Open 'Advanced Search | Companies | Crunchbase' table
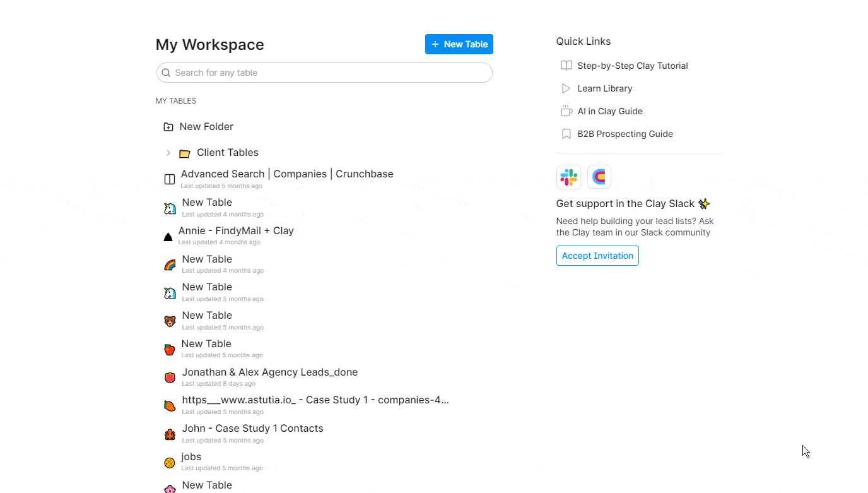Image resolution: width=868 pixels, height=493 pixels. pos(287,174)
